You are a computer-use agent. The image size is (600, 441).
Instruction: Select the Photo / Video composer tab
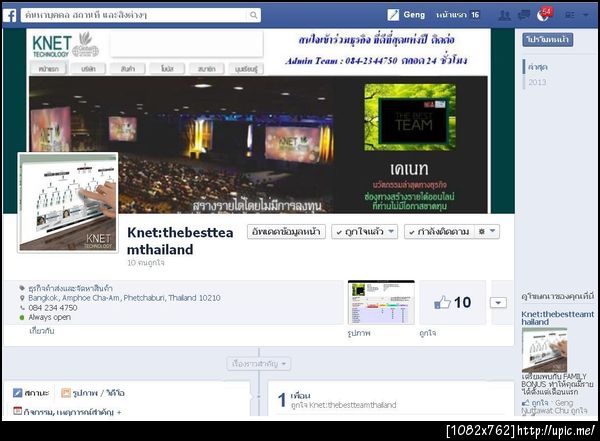click(x=93, y=393)
